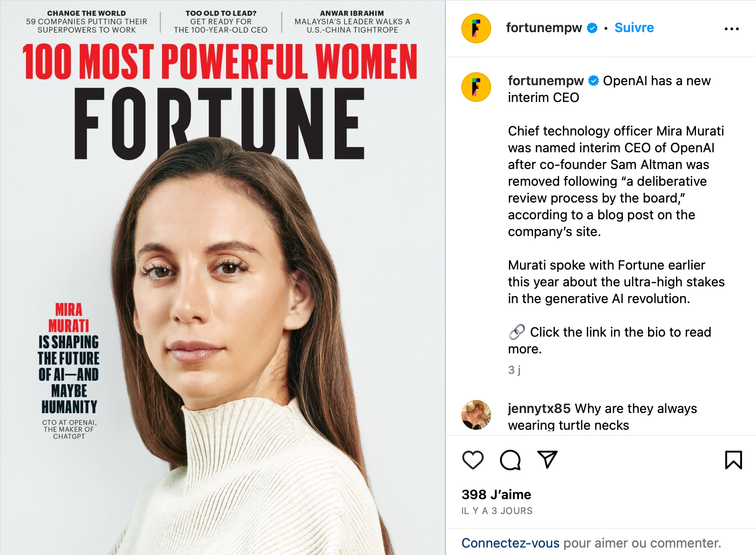Click the fortunempw avatar next to the caption
The image size is (756, 555).
pos(476,87)
